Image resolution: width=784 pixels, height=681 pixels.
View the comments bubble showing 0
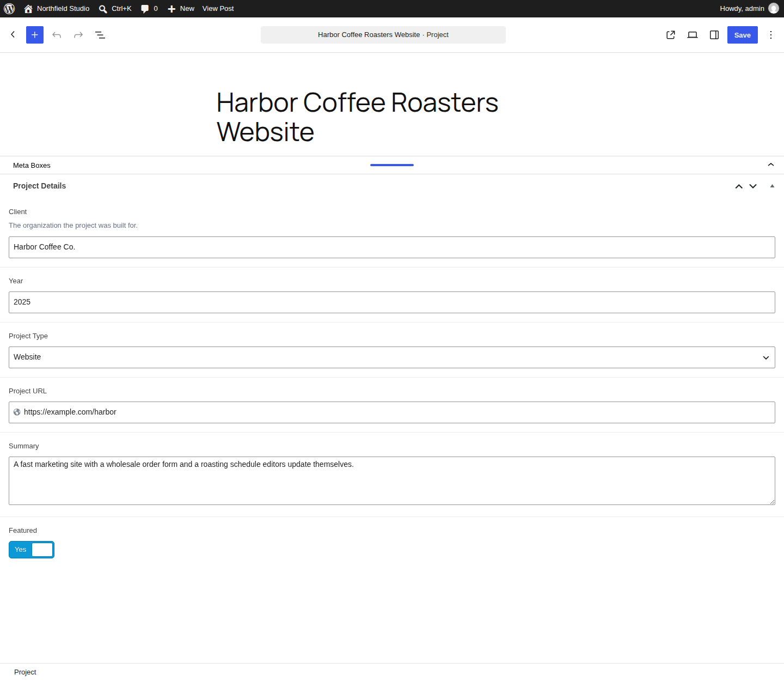[149, 9]
